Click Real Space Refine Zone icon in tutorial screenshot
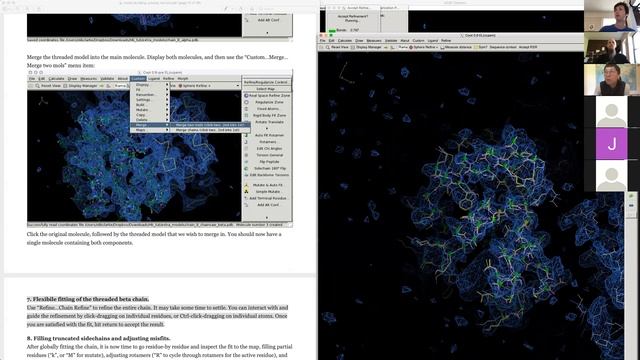The height and width of the screenshot is (360, 640). click(246, 96)
